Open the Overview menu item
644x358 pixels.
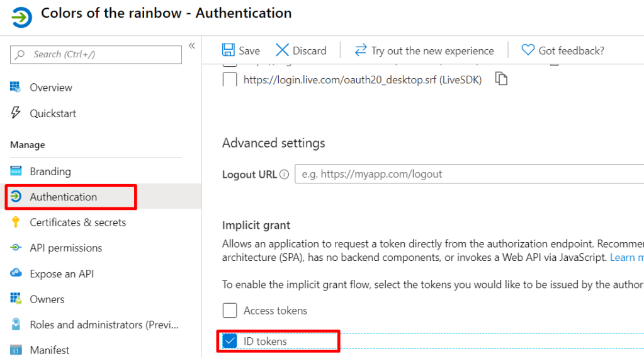tap(50, 88)
